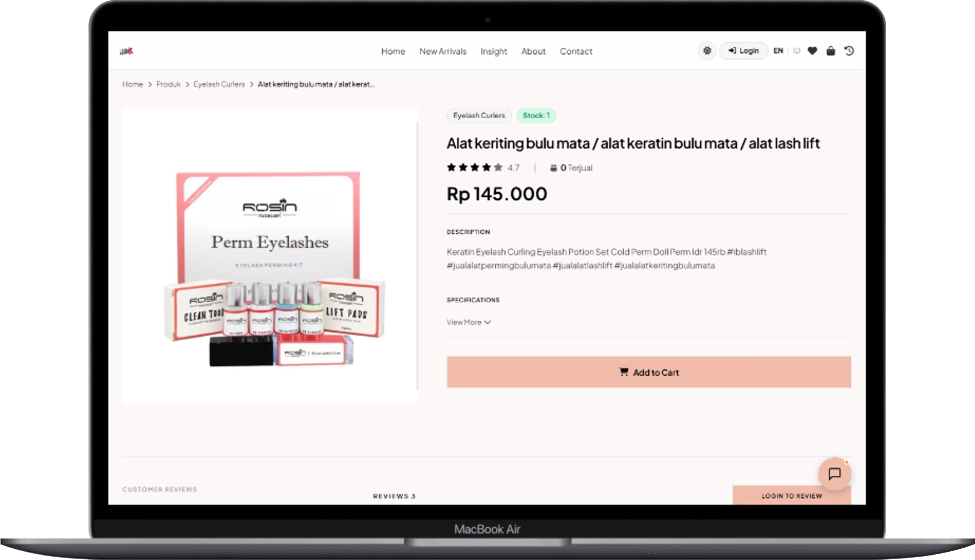This screenshot has height=560, width=975.
Task: Click the current page breadcrumb Alat keriting bulu mata
Action: pyautogui.click(x=316, y=84)
